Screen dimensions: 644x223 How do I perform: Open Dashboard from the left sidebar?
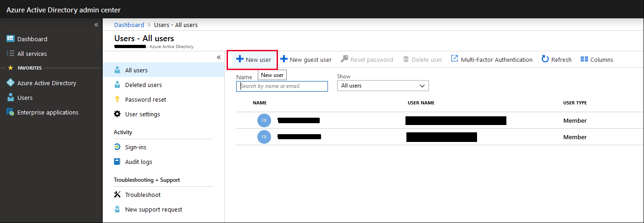point(32,39)
